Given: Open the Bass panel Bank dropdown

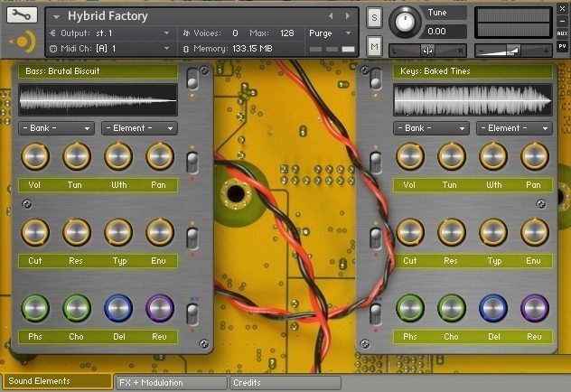Looking at the screenshot, I should coord(56,128).
